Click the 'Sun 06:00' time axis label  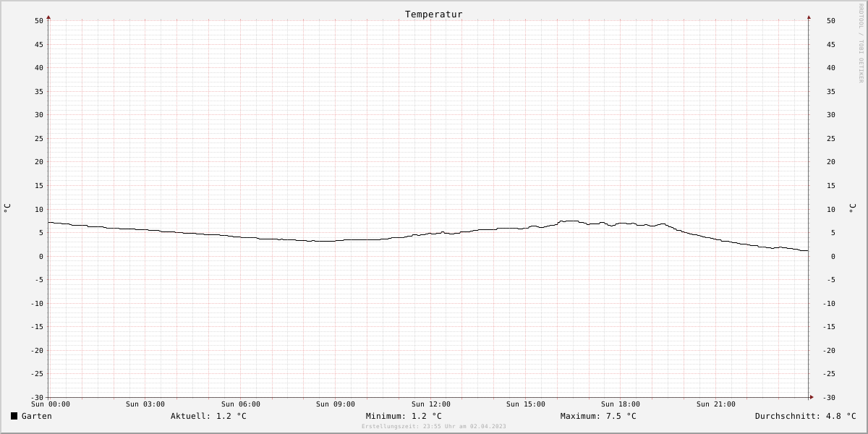241,404
